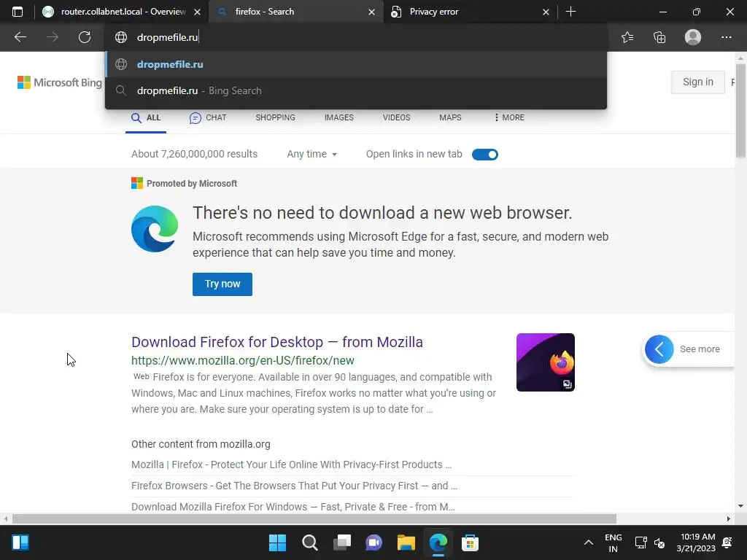Click the See more arrow button
Image resolution: width=747 pixels, height=560 pixels.
pos(659,349)
